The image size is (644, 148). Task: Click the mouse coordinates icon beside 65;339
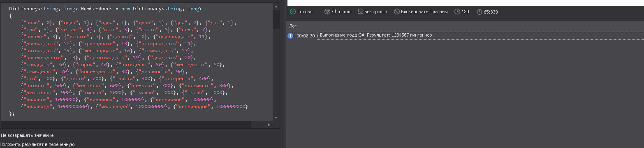tap(479, 12)
